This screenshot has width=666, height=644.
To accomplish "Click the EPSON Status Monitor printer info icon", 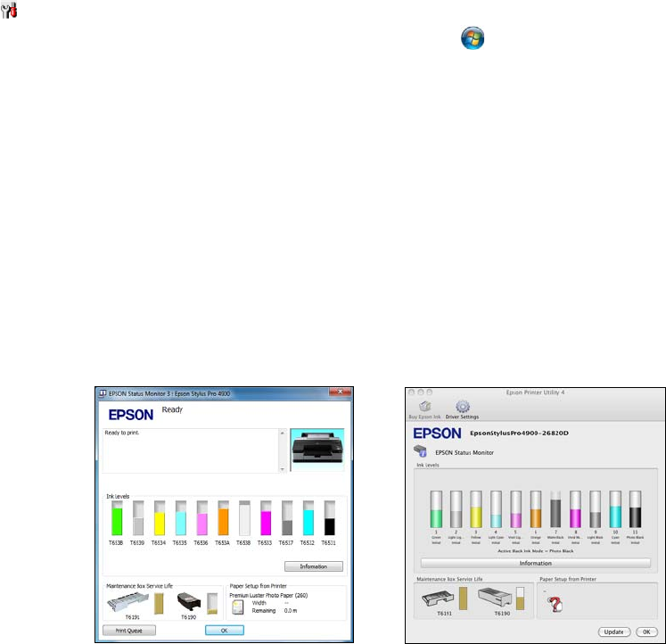I will point(420,451).
